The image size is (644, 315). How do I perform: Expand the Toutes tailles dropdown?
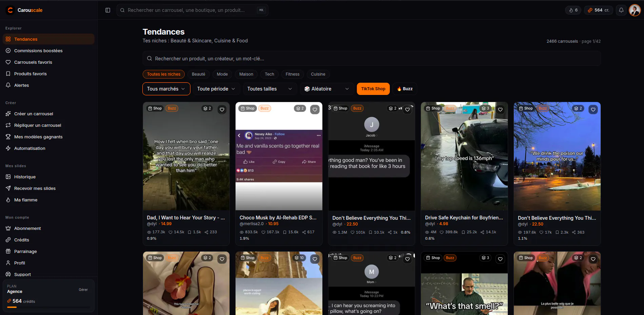(x=270, y=89)
